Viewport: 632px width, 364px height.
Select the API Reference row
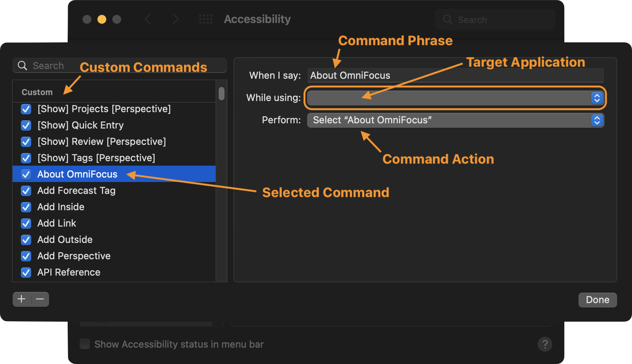pyautogui.click(x=114, y=272)
